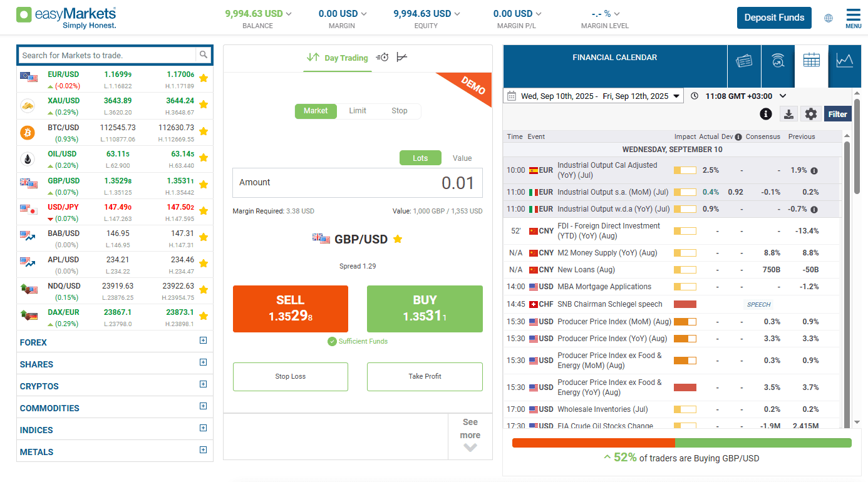Click the flag icon of EUR/USD row
Screen dimensions: 868x482
point(29,76)
